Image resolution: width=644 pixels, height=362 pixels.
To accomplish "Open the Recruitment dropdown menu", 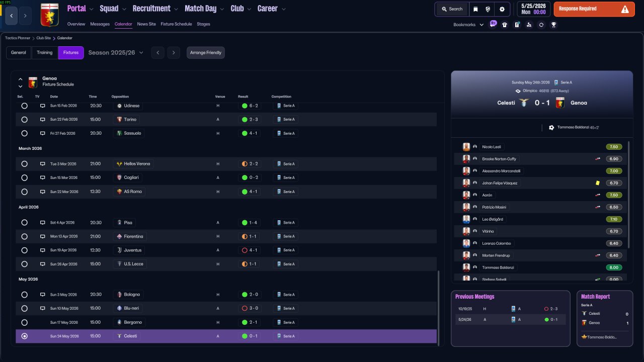I will pyautogui.click(x=155, y=9).
